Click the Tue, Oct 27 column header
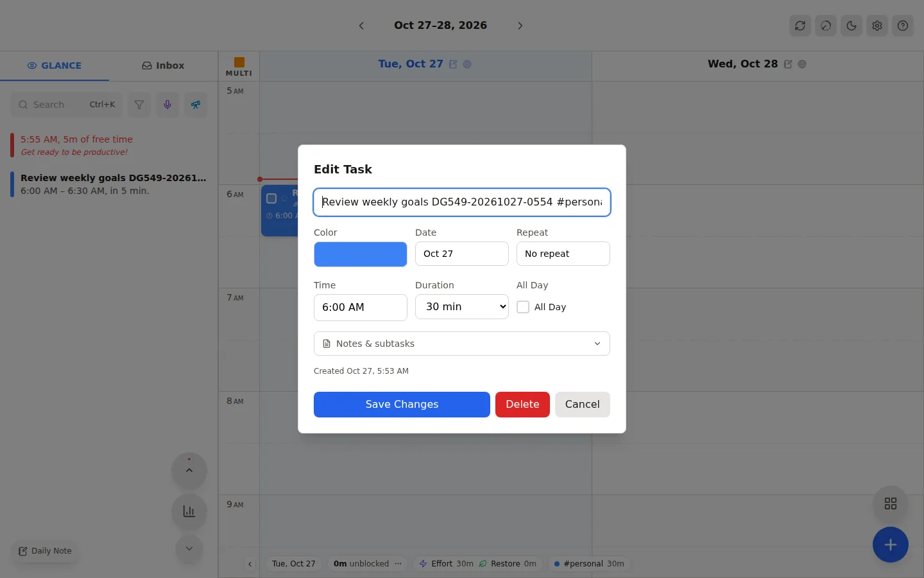The width and height of the screenshot is (924, 578). 411,64
